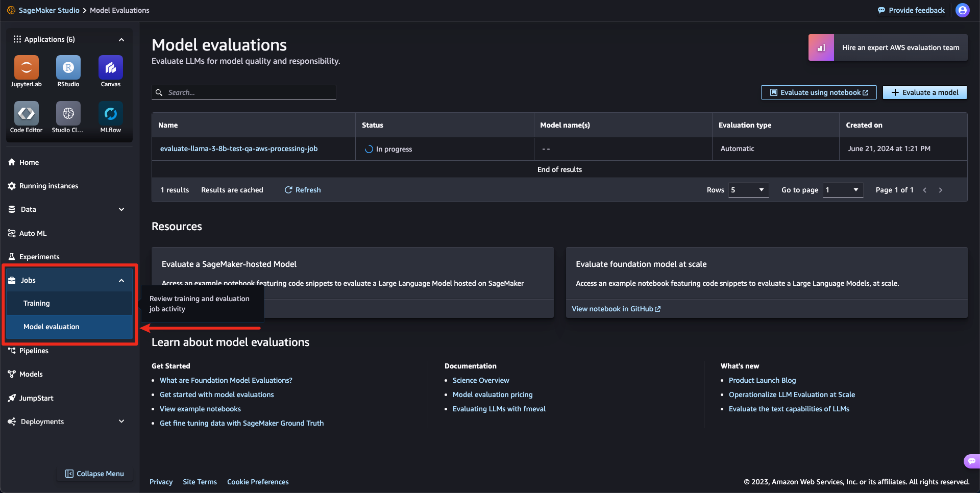The width and height of the screenshot is (980, 493).
Task: Open the Rows per page dropdown
Action: 748,190
